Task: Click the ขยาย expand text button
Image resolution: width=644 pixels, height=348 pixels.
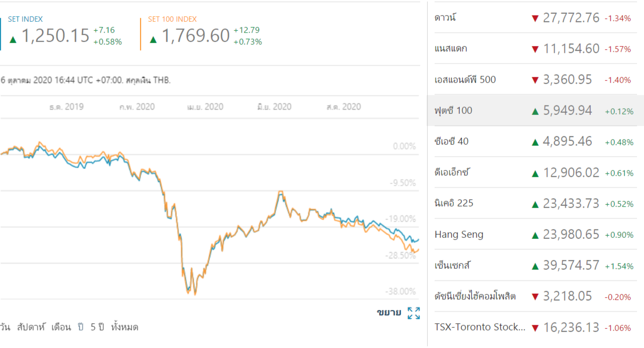Action: click(389, 312)
